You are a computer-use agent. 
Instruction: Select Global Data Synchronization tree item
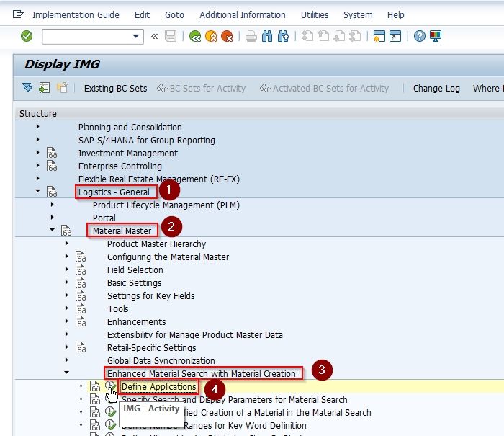tap(161, 361)
